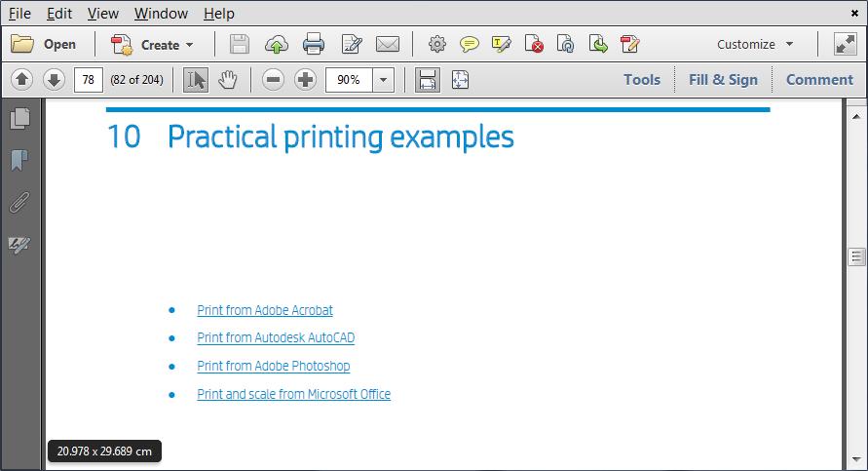Close the document with the X button

[x=854, y=13]
